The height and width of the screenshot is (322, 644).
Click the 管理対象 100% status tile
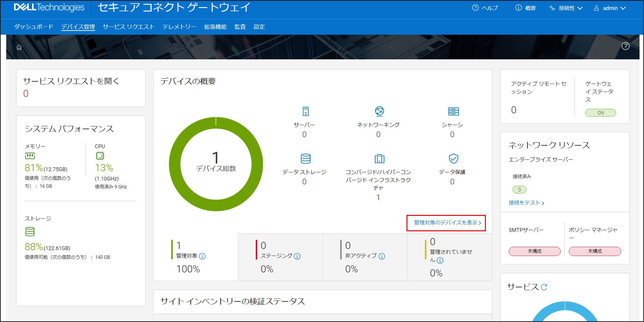[196, 257]
